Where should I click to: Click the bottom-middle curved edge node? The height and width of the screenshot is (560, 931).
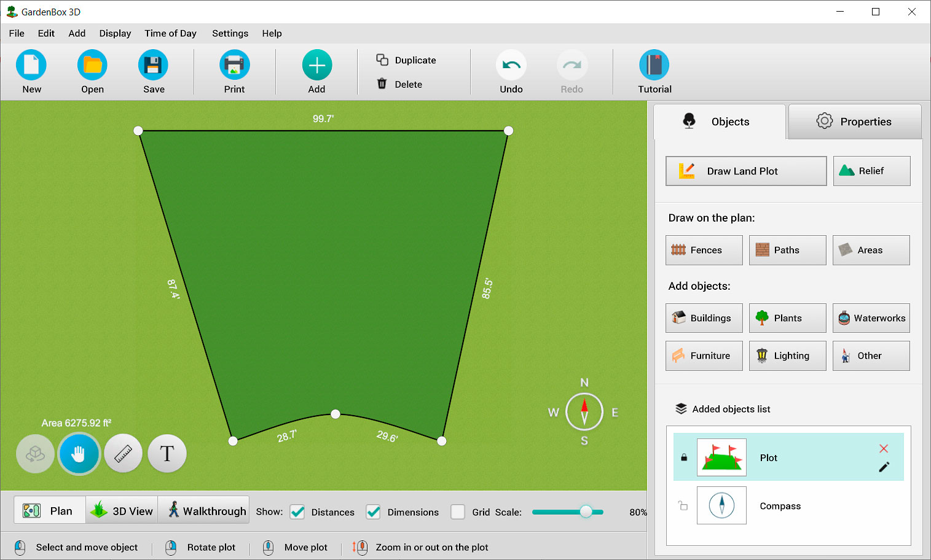click(x=336, y=414)
